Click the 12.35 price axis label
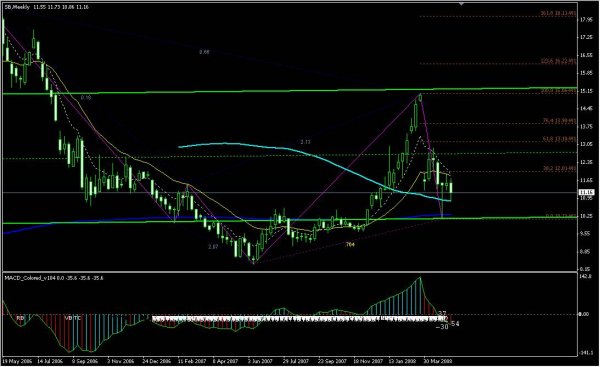This screenshot has height=367, width=600. point(586,163)
